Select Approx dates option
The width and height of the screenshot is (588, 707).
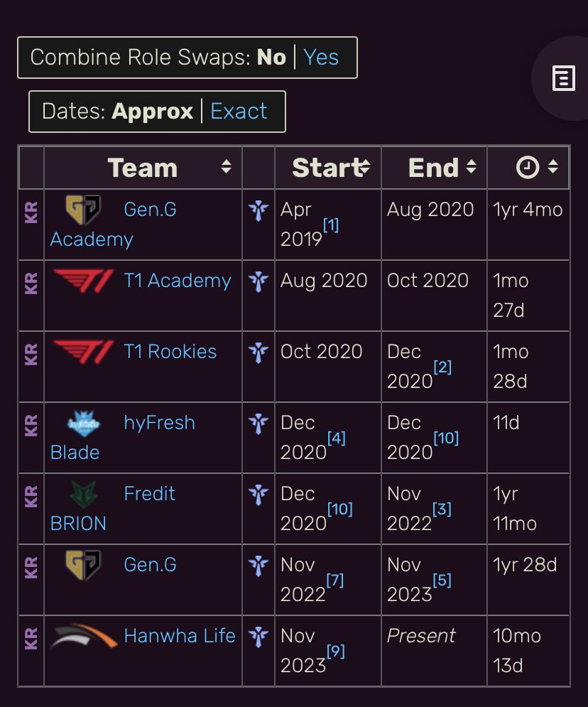[152, 112]
